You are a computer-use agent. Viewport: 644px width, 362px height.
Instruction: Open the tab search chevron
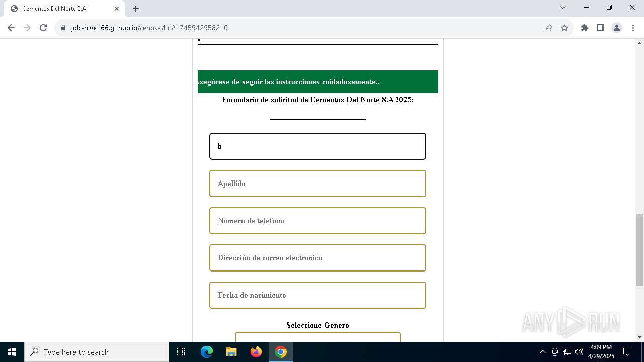click(x=563, y=8)
